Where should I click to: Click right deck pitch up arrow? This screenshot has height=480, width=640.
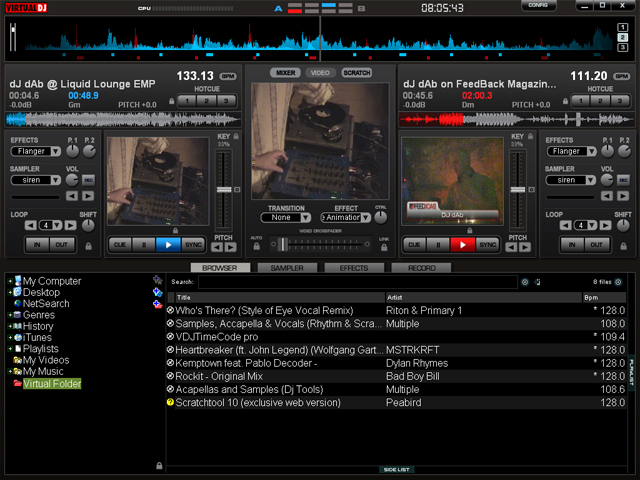tap(525, 247)
